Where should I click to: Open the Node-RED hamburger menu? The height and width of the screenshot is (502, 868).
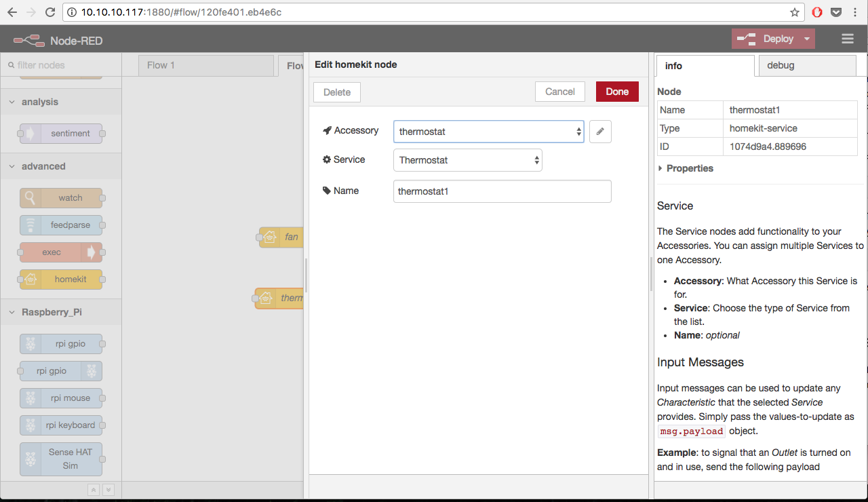tap(848, 39)
